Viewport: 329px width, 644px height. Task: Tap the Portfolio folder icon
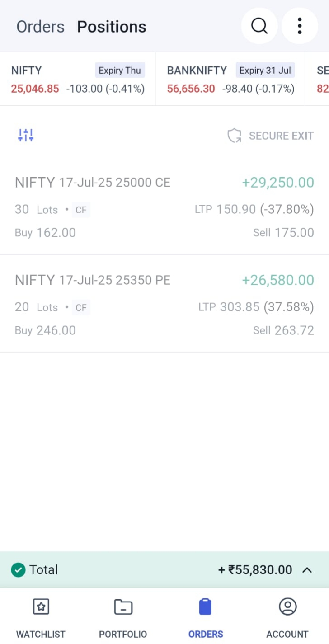123,607
